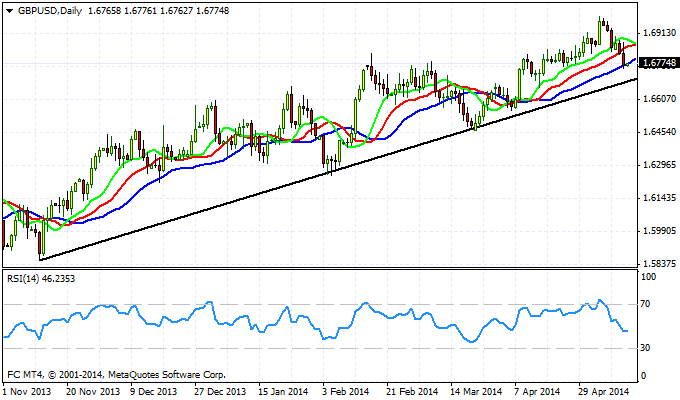Click the 1.61435 price axis label

pyautogui.click(x=660, y=198)
